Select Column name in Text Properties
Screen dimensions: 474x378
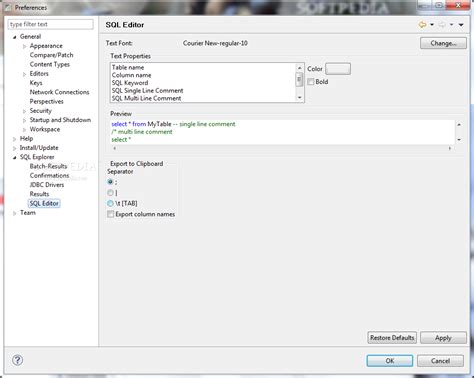(x=131, y=75)
